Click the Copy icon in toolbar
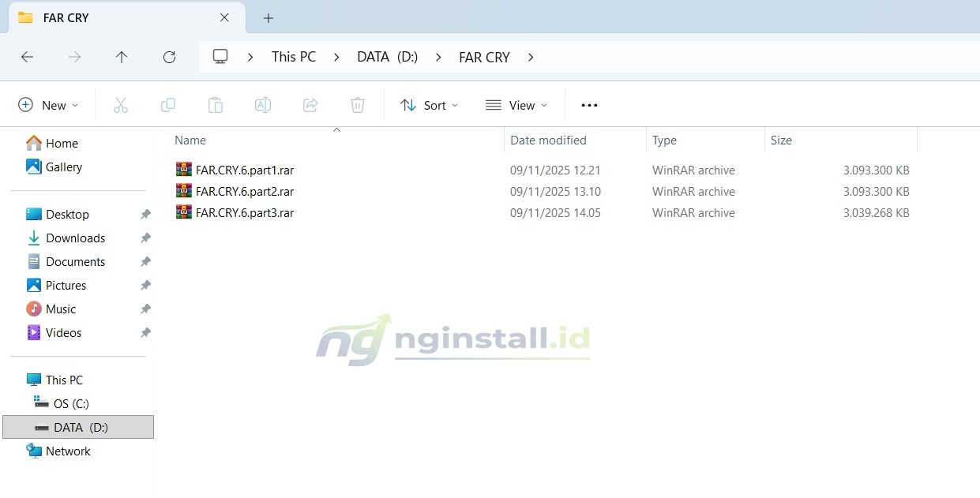 pos(167,105)
